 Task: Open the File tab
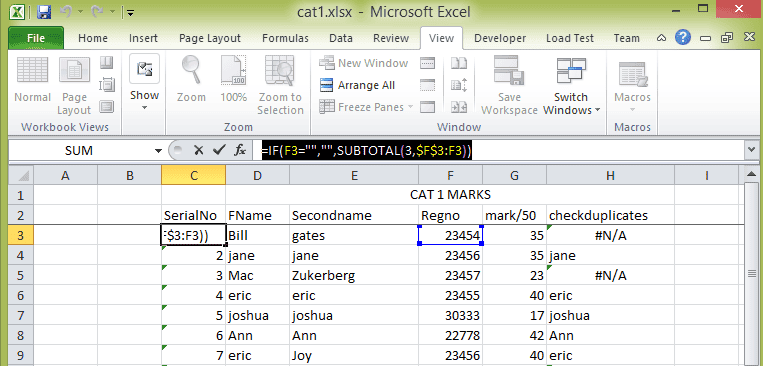click(x=36, y=38)
